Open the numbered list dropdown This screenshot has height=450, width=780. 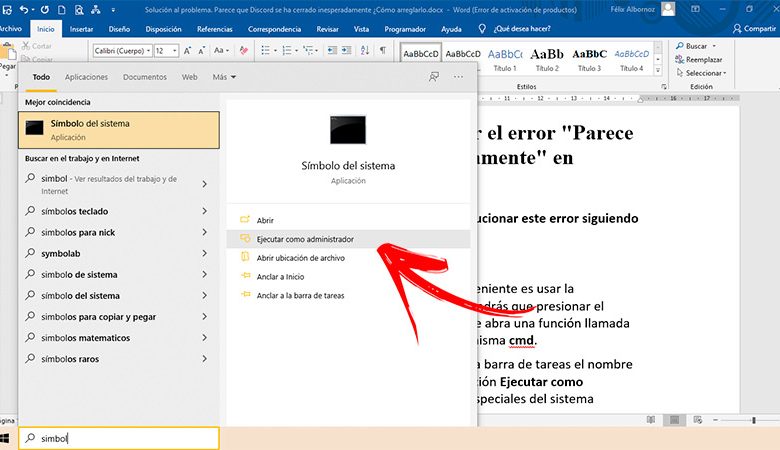click(x=296, y=51)
